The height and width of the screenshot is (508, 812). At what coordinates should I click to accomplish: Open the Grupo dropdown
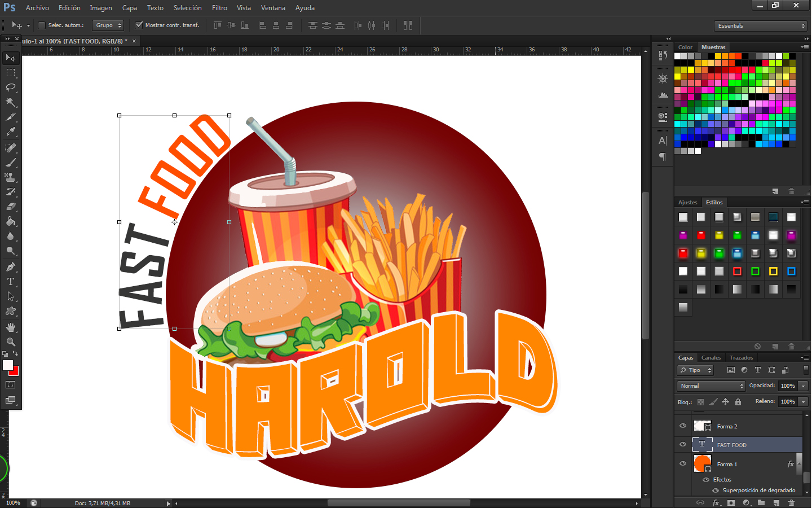pos(108,25)
